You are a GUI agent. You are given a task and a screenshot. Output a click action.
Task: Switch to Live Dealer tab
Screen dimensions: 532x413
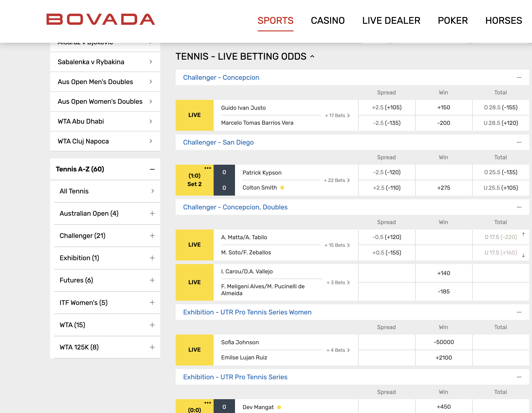coord(391,21)
